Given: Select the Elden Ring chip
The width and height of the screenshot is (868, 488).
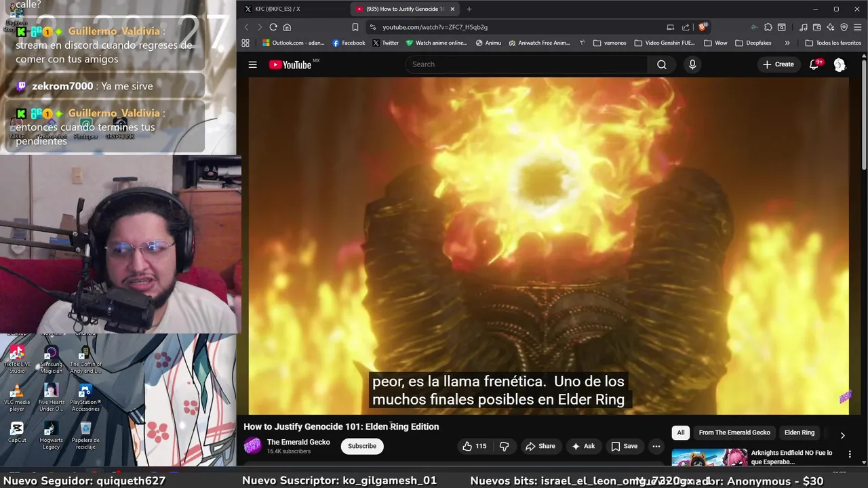Looking at the screenshot, I should point(800,432).
